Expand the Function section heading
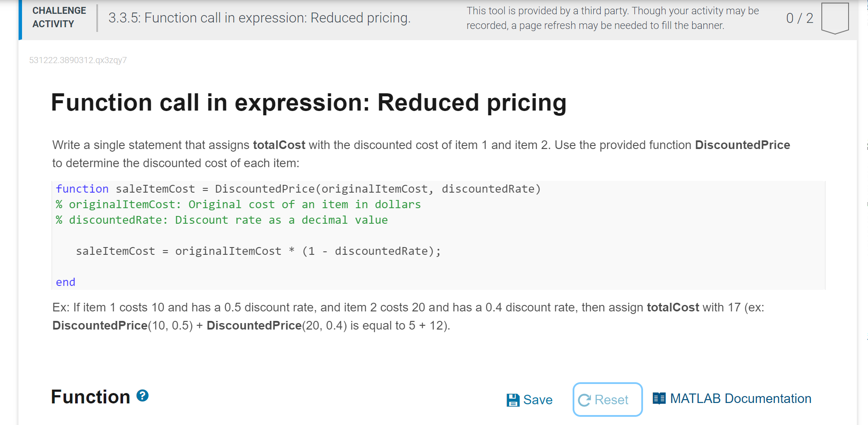Viewport: 868px width, 425px height. click(91, 397)
